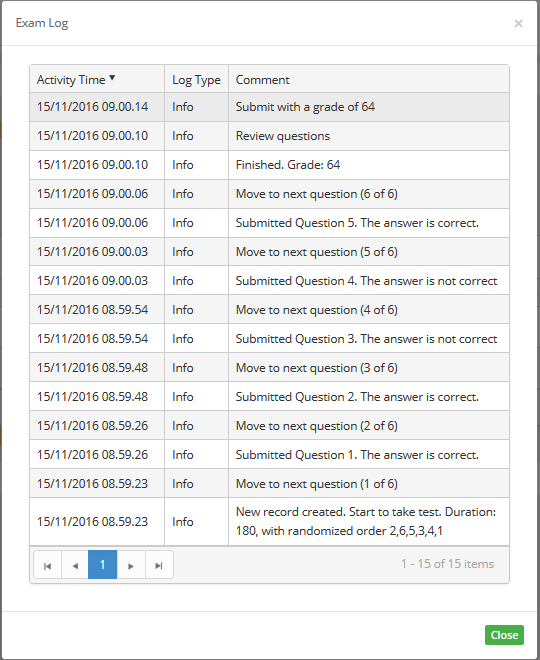
Task: Select the 'Finished. Grade: 64' row
Action: pyautogui.click(x=269, y=165)
